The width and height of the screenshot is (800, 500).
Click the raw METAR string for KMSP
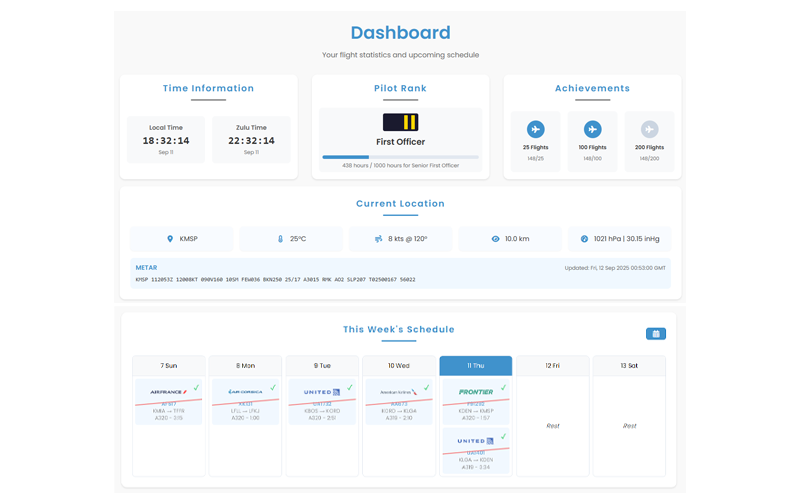pyautogui.click(x=276, y=280)
